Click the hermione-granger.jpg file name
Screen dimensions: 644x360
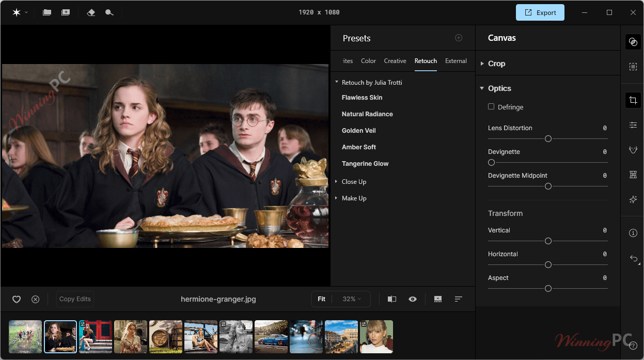tap(218, 299)
